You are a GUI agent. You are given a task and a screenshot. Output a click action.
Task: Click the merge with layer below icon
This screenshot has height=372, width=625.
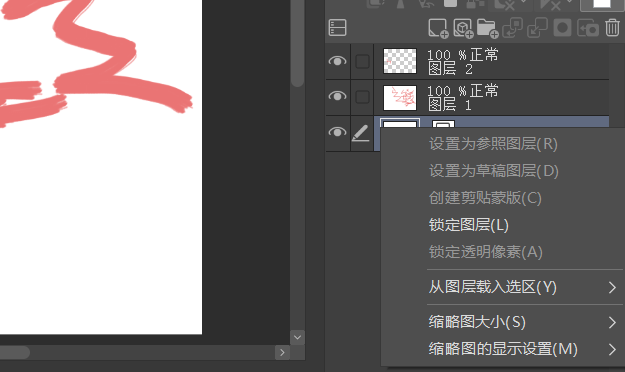(x=537, y=28)
